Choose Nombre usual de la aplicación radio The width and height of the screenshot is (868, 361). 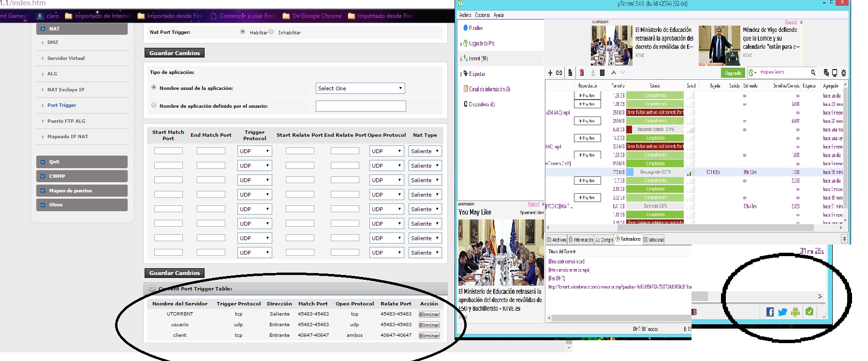[154, 87]
